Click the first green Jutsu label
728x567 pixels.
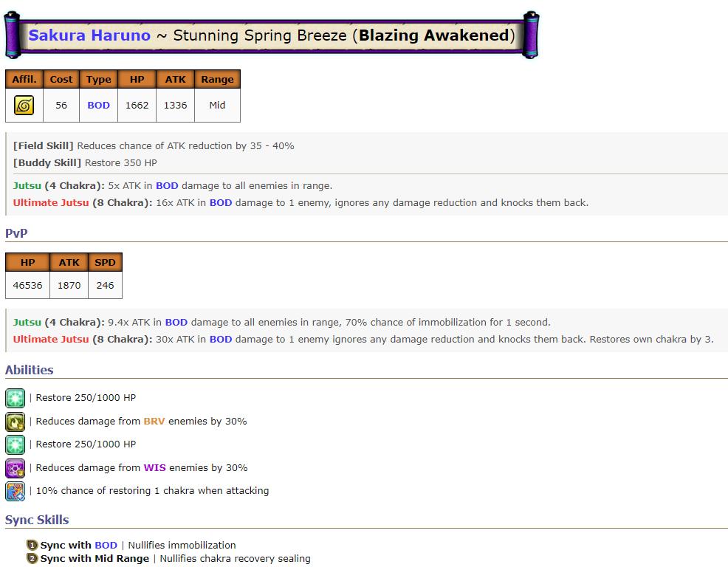pos(27,186)
